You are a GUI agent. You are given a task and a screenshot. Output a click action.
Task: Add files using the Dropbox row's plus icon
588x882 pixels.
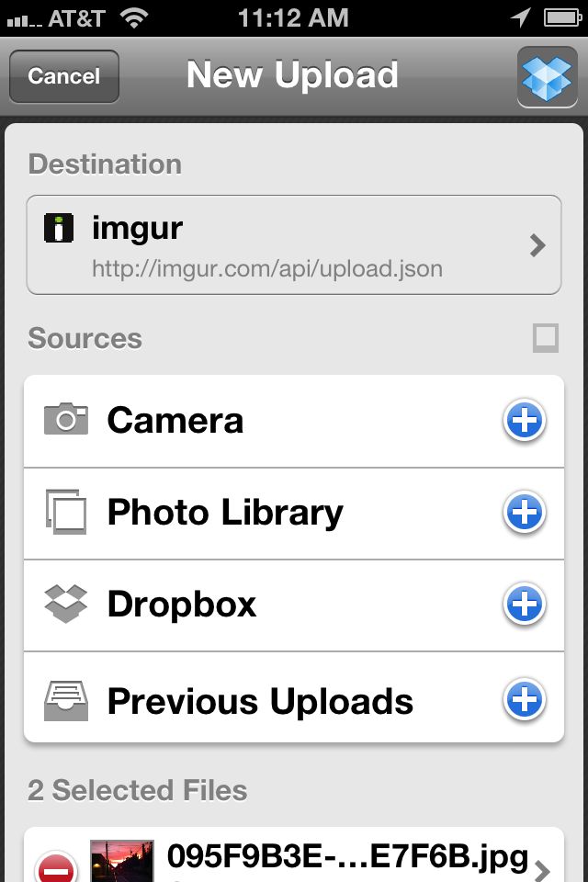pos(524,605)
